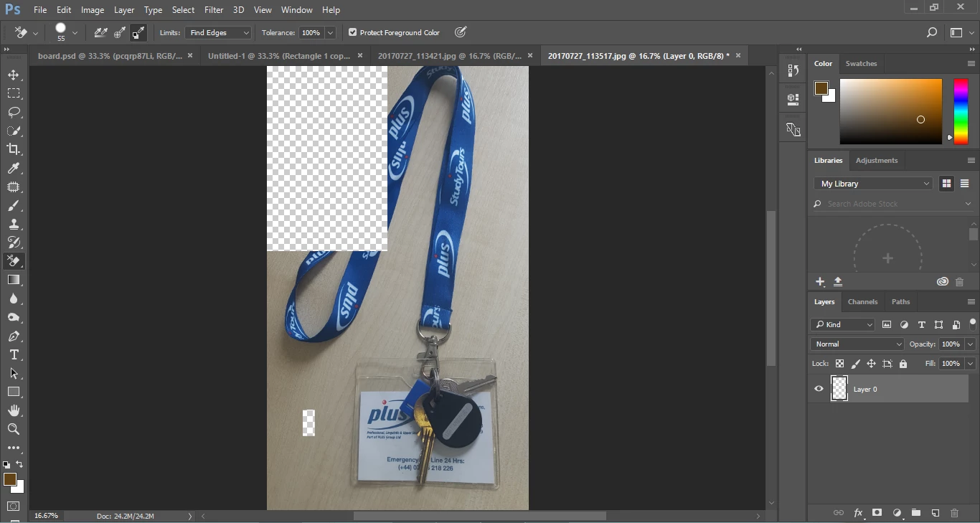This screenshot has width=980, height=523.
Task: Select the Horizontal Type tool
Action: click(x=14, y=355)
